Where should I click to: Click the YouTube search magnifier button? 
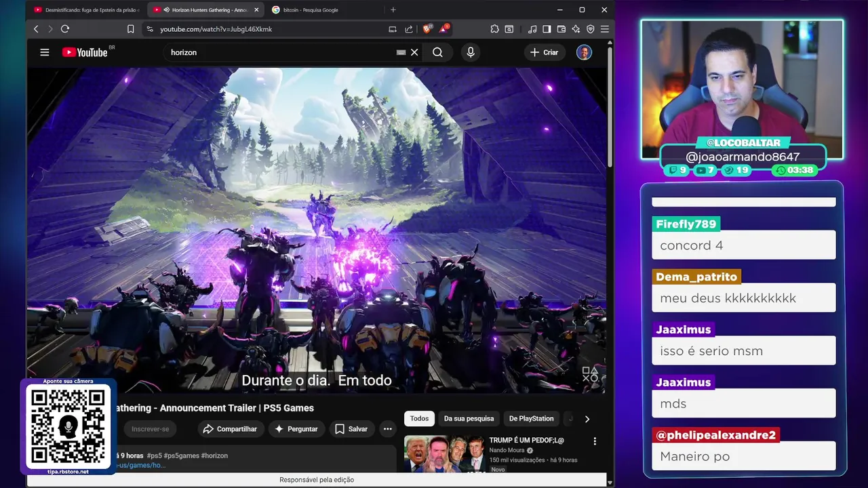tap(437, 52)
